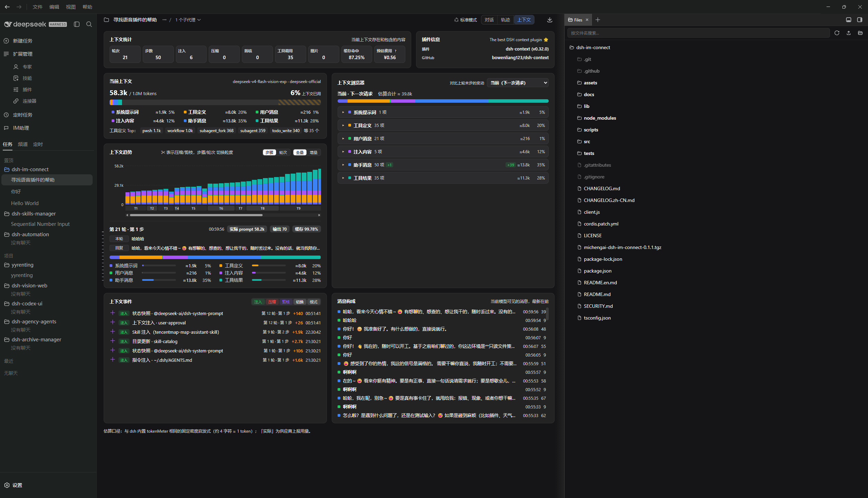Toggle the 模式 event filter
The height and width of the screenshot is (498, 868).
(x=313, y=302)
